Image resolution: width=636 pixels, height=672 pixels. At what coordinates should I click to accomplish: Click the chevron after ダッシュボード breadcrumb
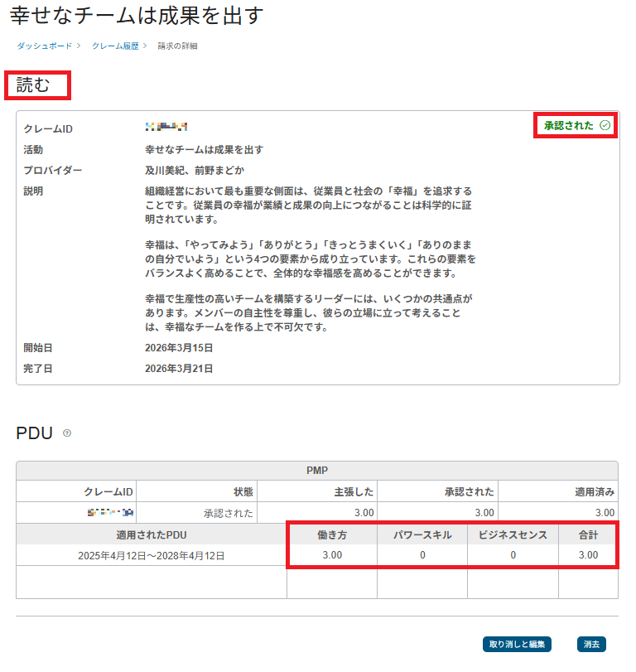pos(79,46)
